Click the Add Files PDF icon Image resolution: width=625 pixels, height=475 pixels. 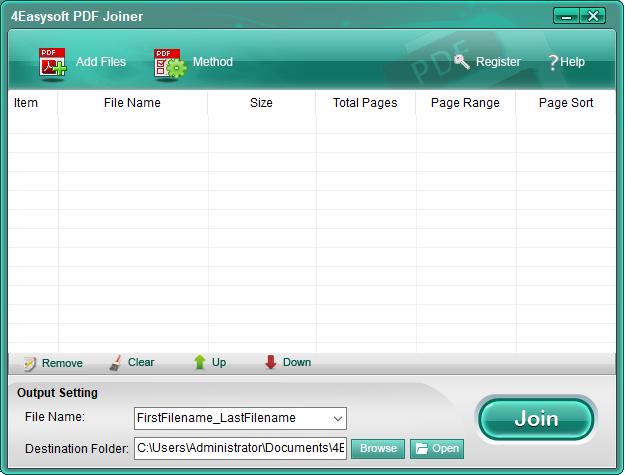coord(52,63)
